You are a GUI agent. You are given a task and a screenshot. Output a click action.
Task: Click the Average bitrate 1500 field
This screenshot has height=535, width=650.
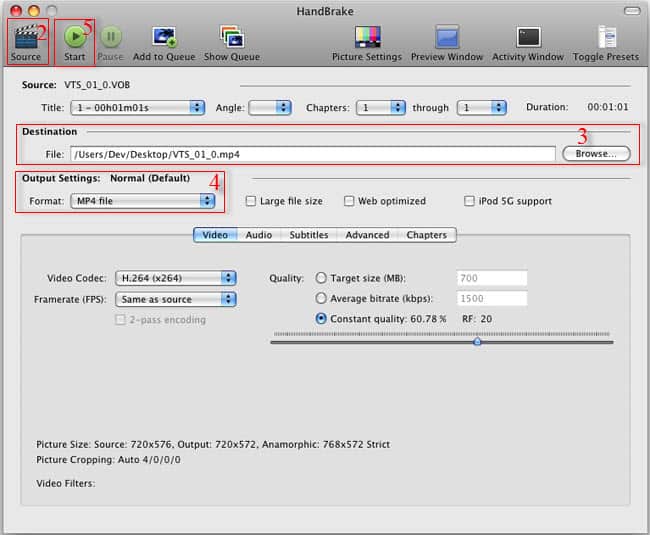[x=492, y=298]
